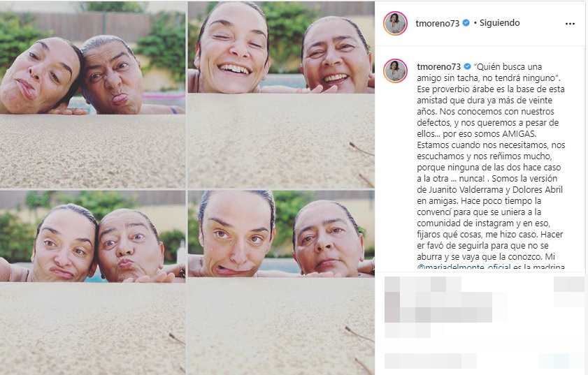Select the top-right photo of both laughing

pos(281,94)
